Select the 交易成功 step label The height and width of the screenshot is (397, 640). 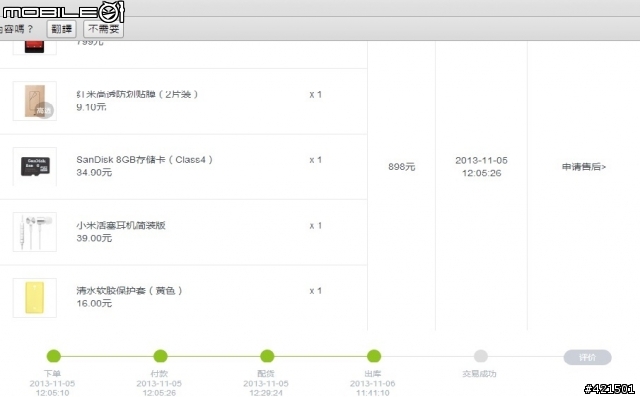click(x=479, y=374)
